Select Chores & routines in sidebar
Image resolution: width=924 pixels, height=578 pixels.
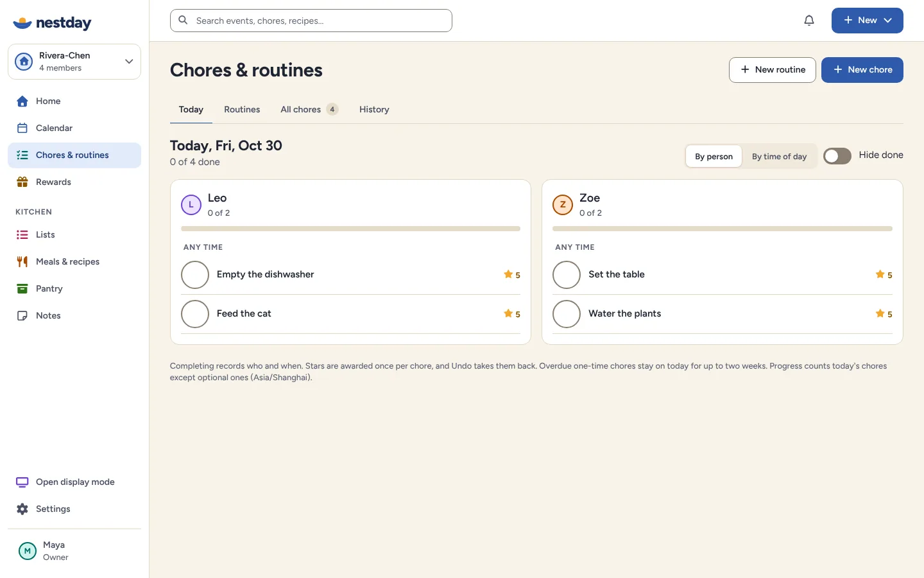tap(74, 155)
